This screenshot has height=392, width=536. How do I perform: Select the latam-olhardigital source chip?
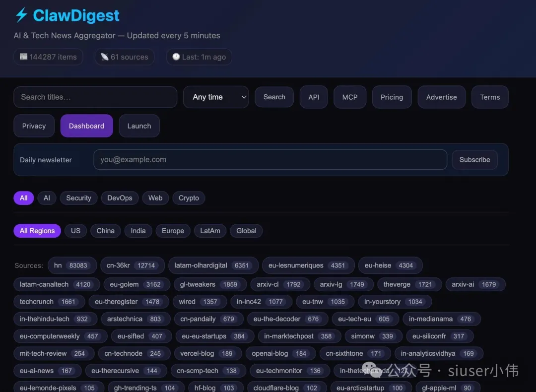click(x=213, y=265)
